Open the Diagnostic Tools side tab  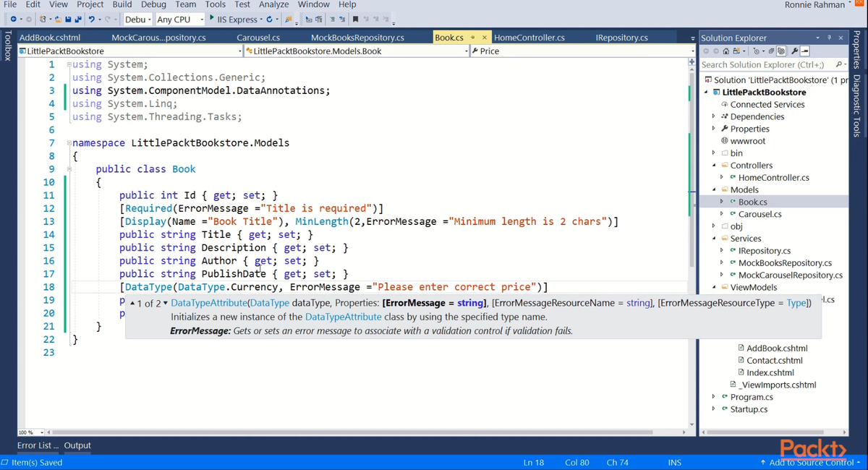(857, 106)
